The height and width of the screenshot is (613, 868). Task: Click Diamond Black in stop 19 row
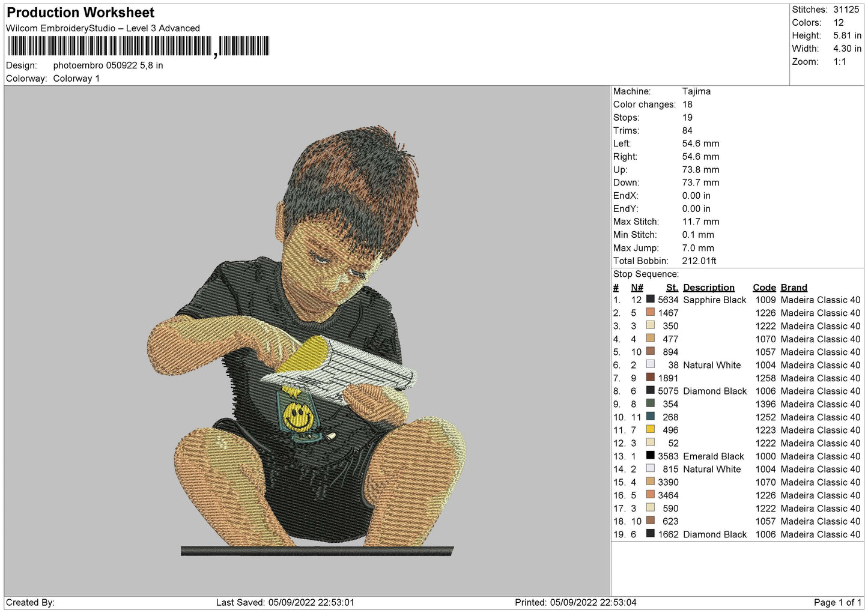pyautogui.click(x=715, y=534)
